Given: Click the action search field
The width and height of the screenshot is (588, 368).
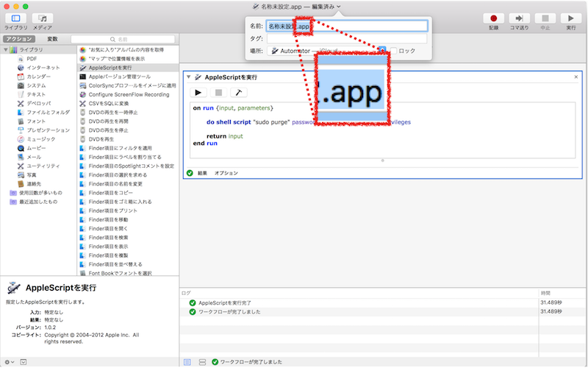Looking at the screenshot, I should point(123,39).
